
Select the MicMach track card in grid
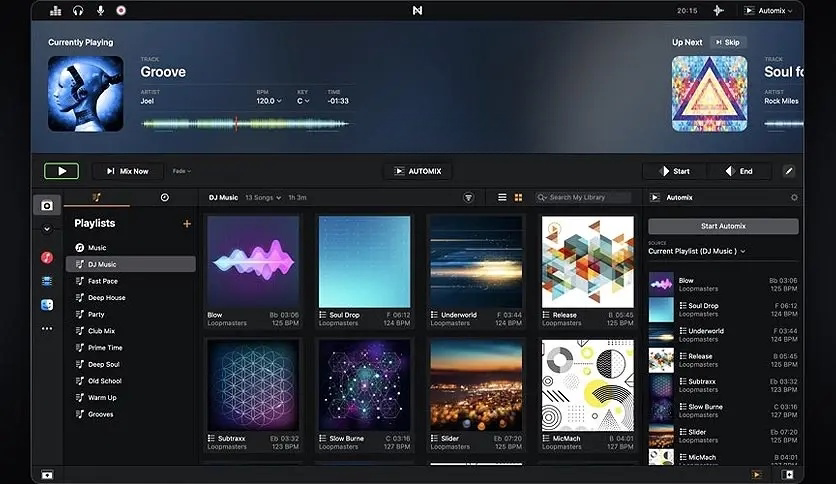point(588,396)
